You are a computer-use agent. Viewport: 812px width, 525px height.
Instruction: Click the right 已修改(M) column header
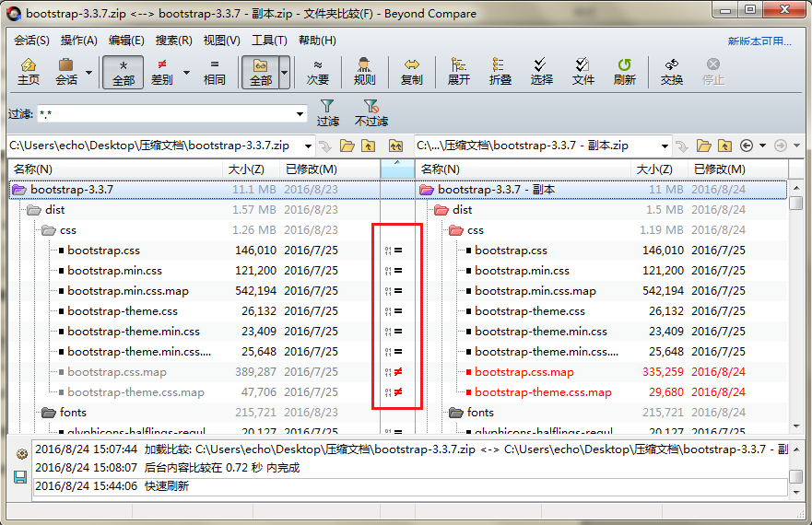click(738, 169)
